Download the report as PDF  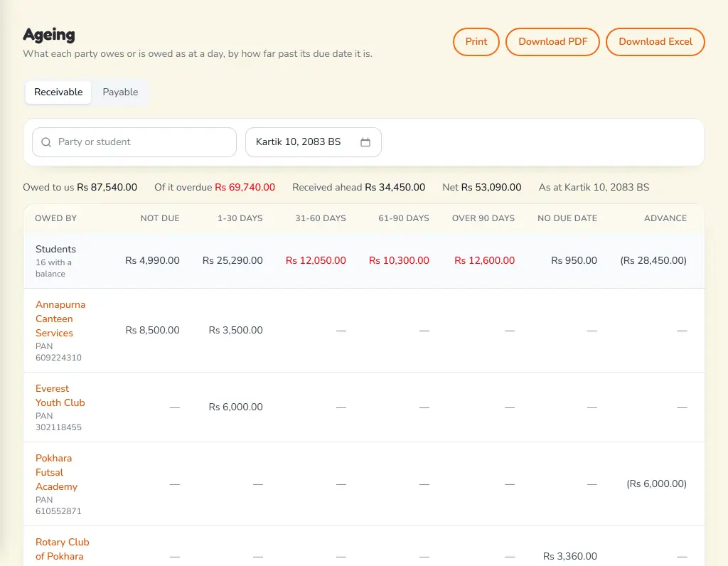(552, 42)
